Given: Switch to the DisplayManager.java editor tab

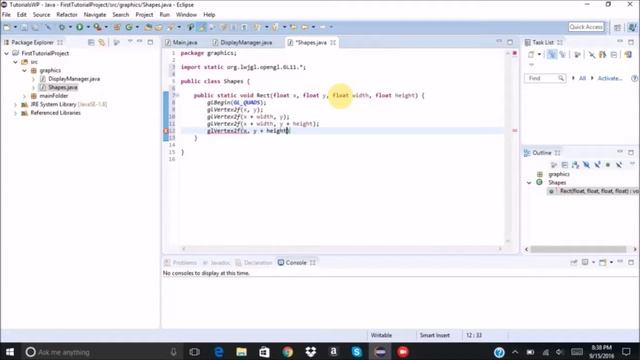Looking at the screenshot, I should pyautogui.click(x=242, y=42).
